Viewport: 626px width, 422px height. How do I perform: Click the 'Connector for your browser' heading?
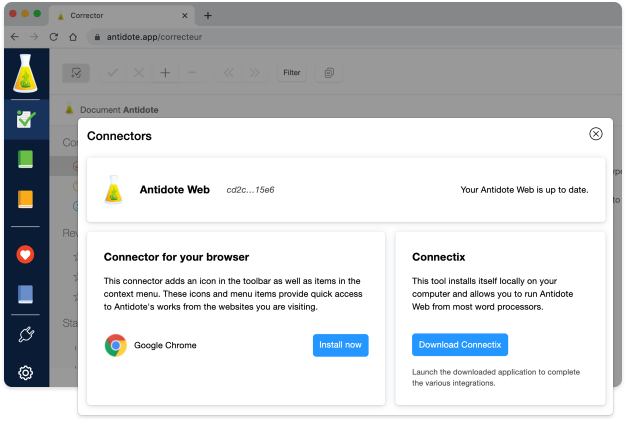tap(176, 257)
